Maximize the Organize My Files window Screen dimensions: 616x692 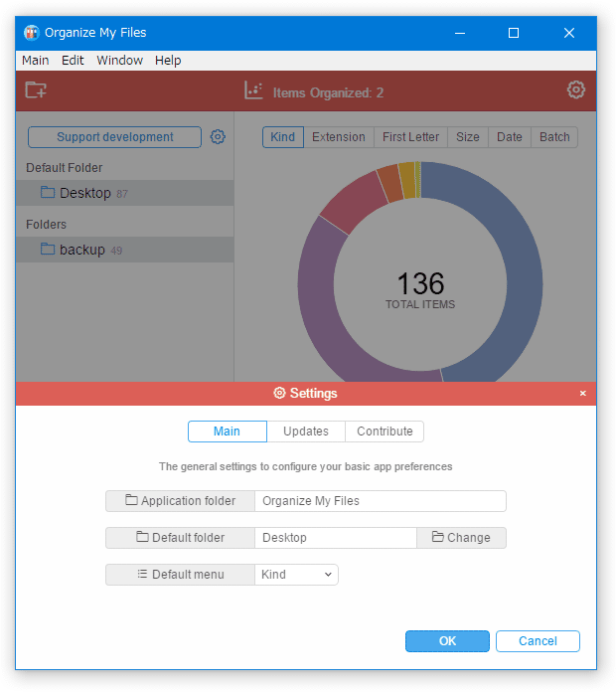514,33
